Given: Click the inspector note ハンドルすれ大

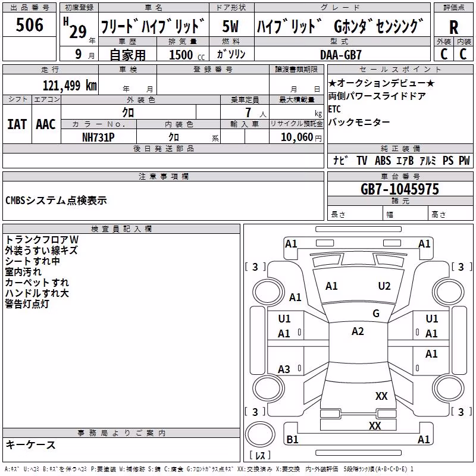Looking at the screenshot, I should (x=37, y=293).
